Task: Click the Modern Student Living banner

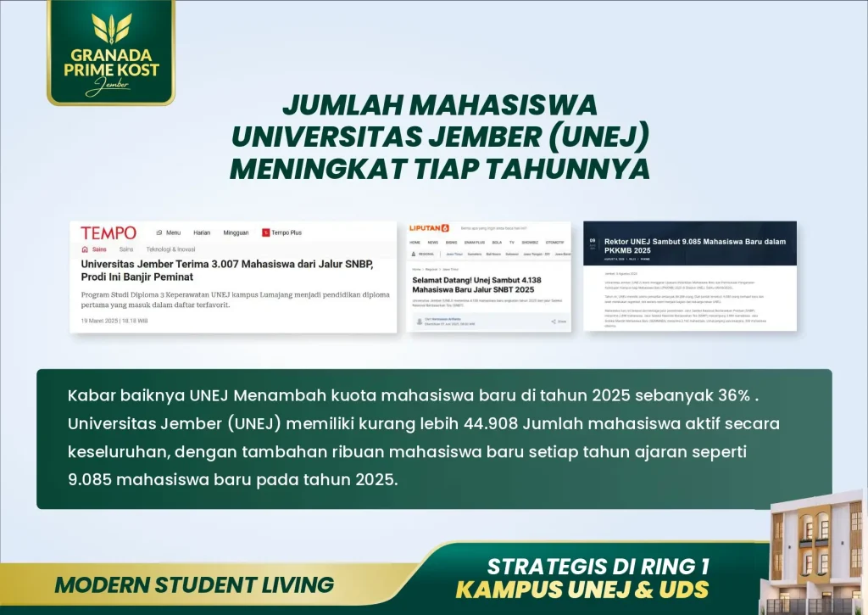Action: pos(194,584)
